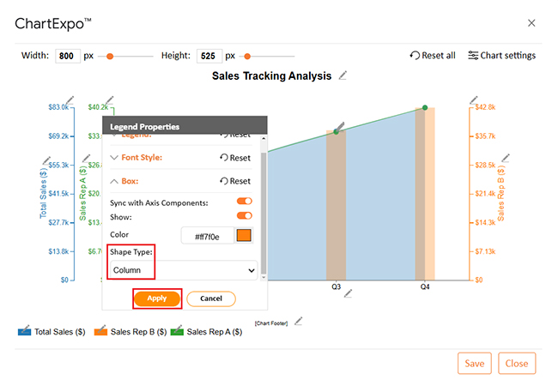Edit the Q3 data point pencil icon
Screen dimensions: 558x392
pos(340,126)
